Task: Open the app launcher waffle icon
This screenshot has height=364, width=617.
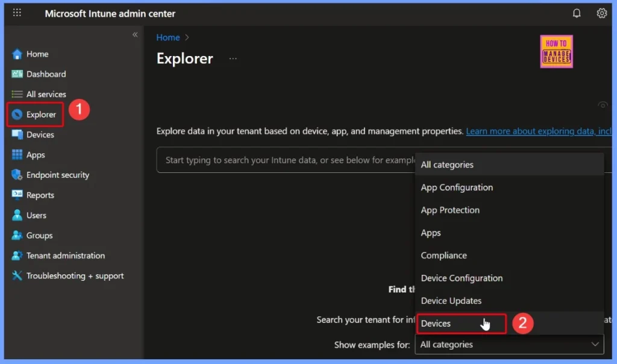Action: (x=17, y=13)
